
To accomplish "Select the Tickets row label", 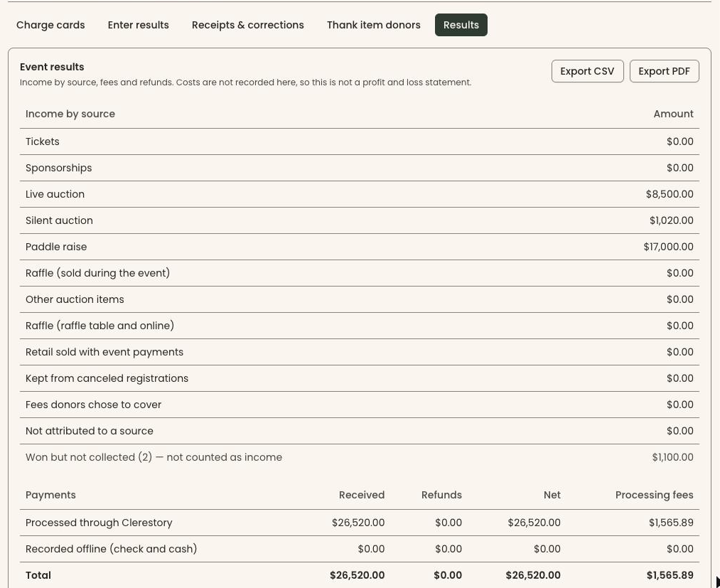I will coord(42,141).
